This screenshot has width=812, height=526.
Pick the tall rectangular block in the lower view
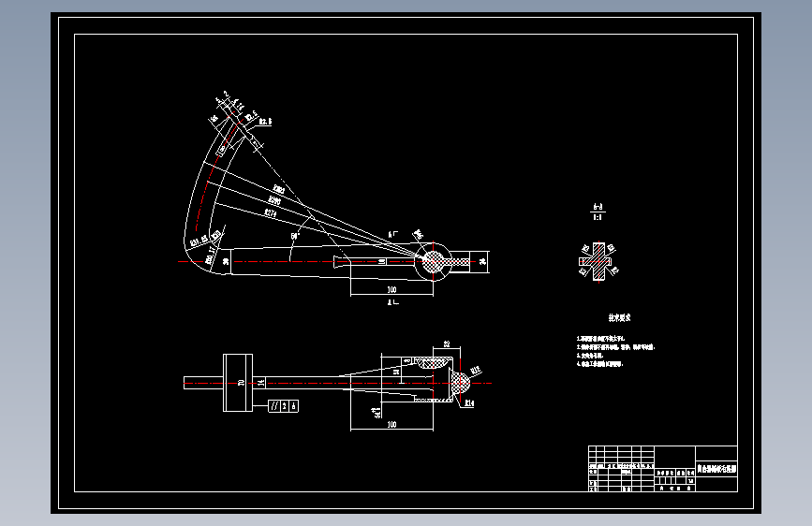click(x=238, y=383)
